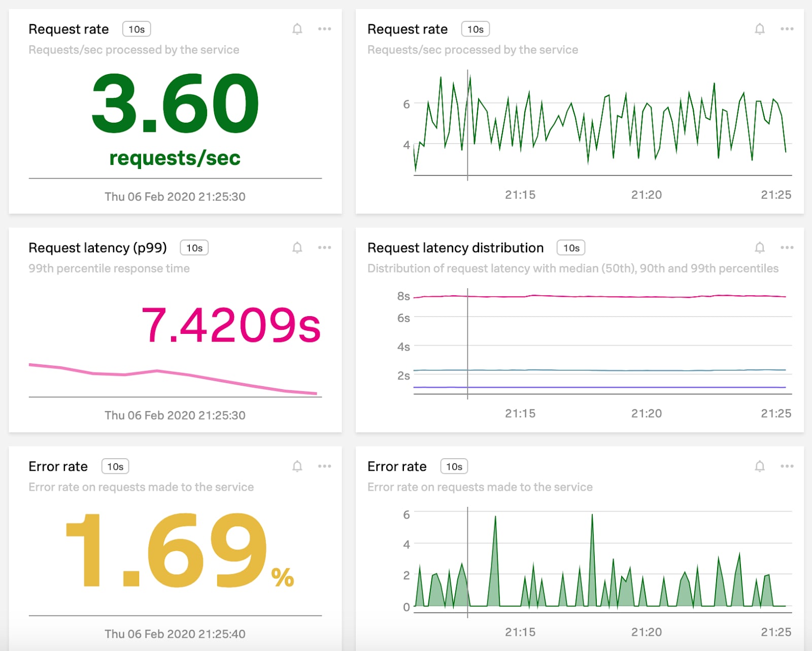Click the 'Distribution of request latency' description text
The width and height of the screenshot is (812, 651).
[x=573, y=268]
